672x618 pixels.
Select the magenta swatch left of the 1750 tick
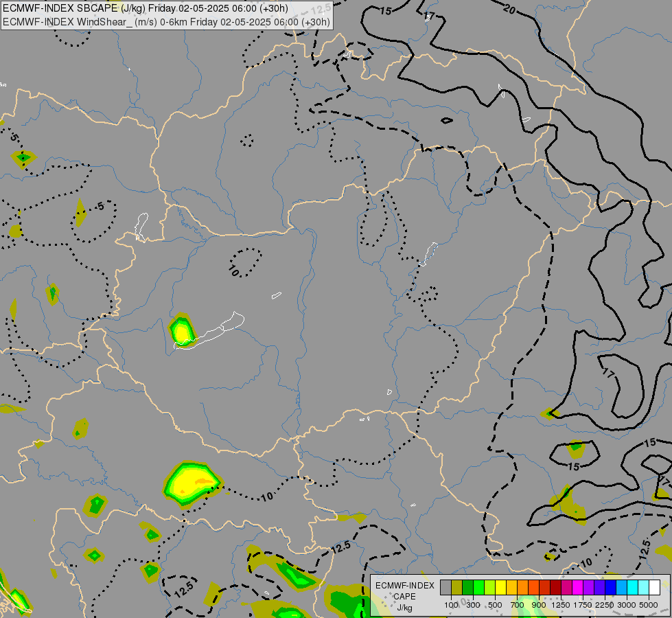[578, 587]
